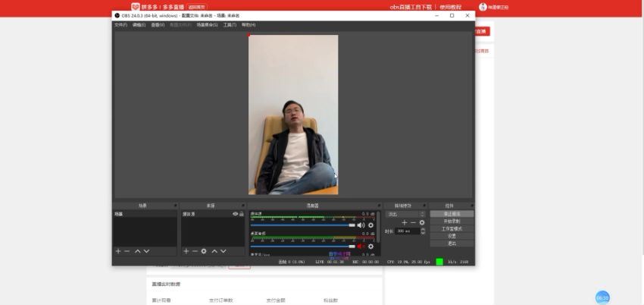Click the green connection status square
Screen dimensions: 644x305
pyautogui.click(x=439, y=262)
